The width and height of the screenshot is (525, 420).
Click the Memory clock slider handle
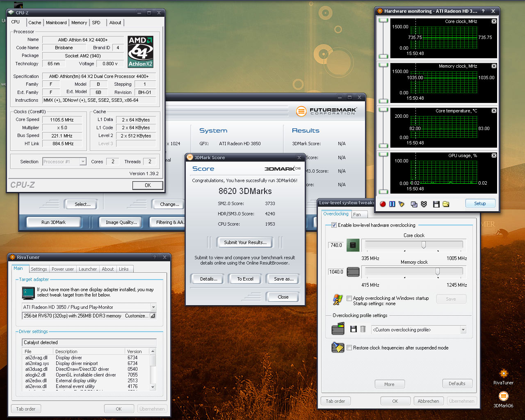[x=438, y=271]
